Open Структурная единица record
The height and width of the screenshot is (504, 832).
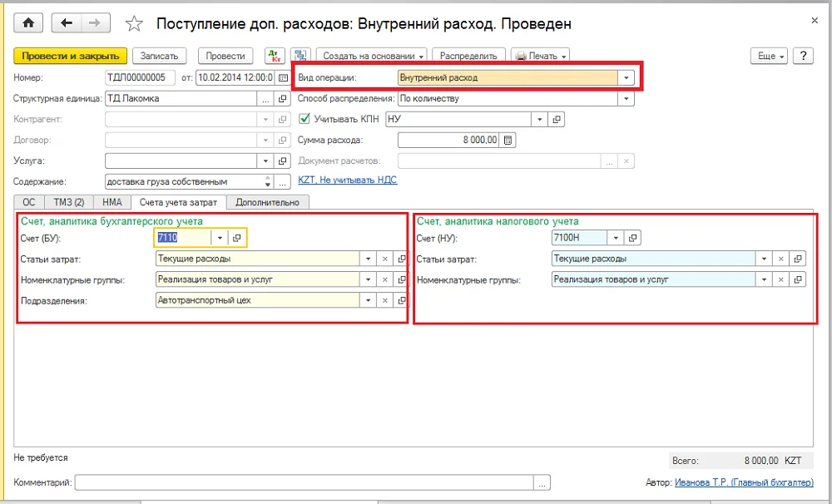[282, 99]
